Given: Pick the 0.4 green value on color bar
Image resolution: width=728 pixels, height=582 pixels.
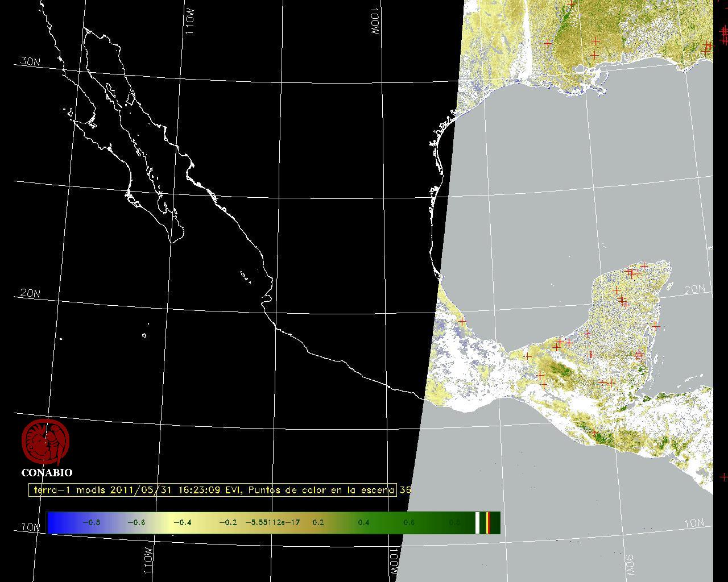Looking at the screenshot, I should coord(363,523).
